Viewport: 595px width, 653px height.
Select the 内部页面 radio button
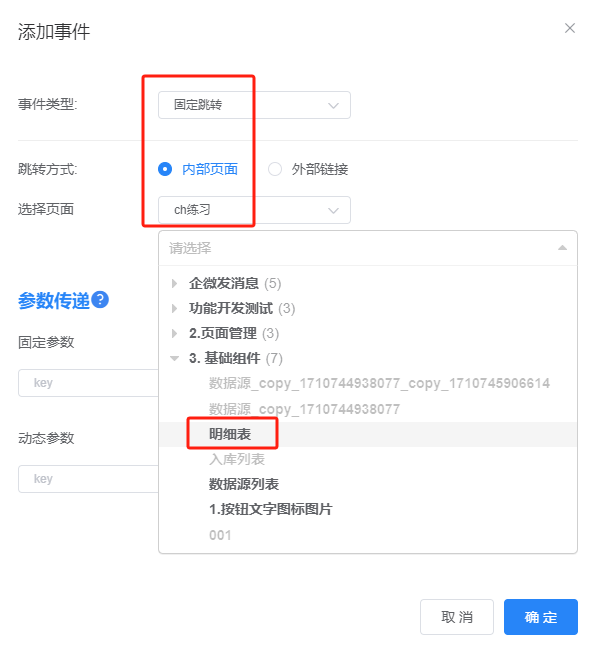click(165, 169)
